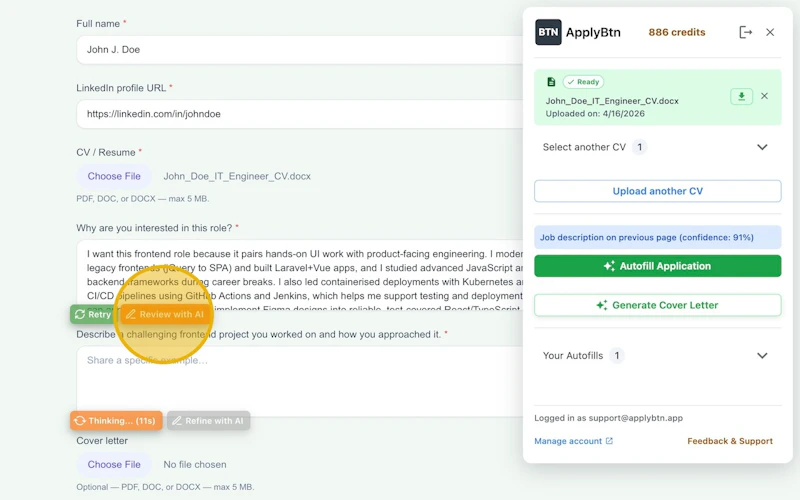Remove the uploaded CV from the panel
This screenshot has width=800, height=500.
[x=764, y=96]
